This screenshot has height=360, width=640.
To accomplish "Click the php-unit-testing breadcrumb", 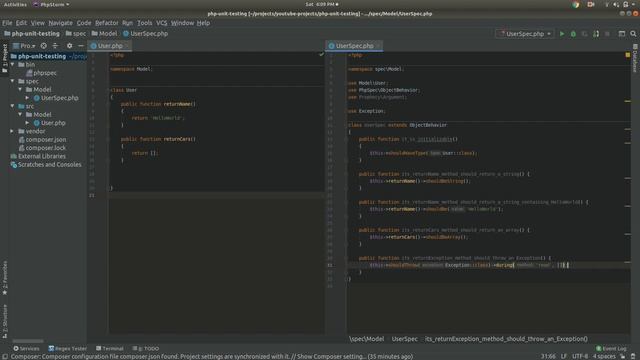I will (32, 34).
